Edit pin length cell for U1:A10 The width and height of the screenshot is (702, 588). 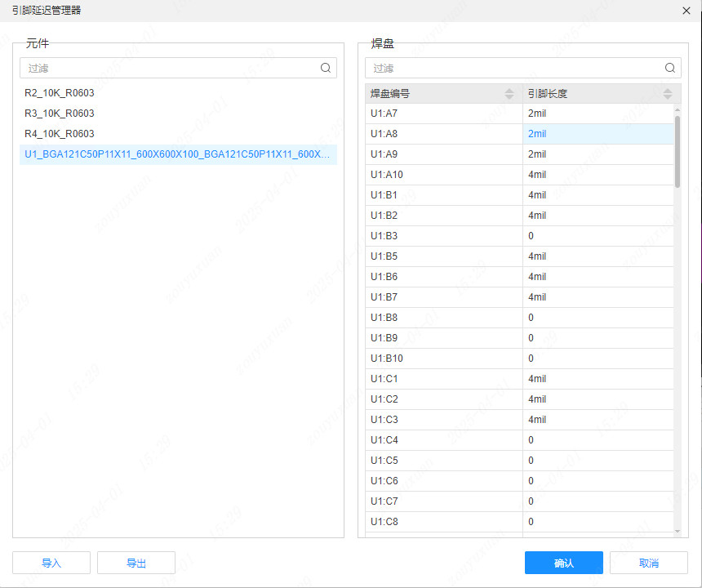tap(598, 175)
